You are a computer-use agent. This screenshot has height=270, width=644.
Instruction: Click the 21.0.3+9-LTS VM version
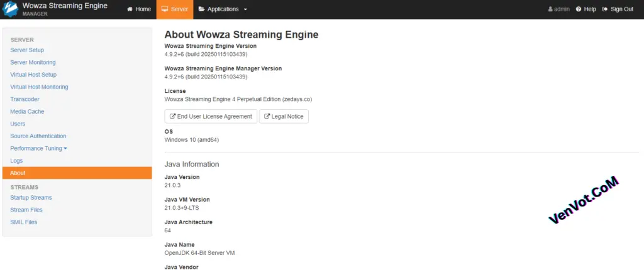tap(182, 208)
